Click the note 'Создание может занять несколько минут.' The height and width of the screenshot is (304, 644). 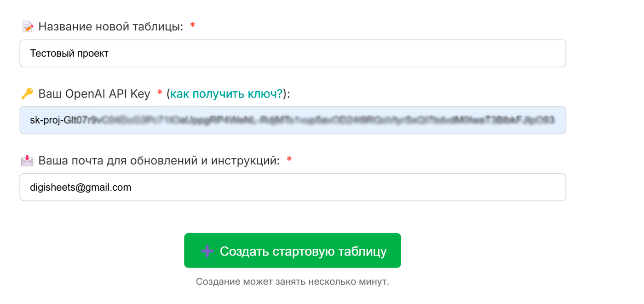pyautogui.click(x=293, y=281)
